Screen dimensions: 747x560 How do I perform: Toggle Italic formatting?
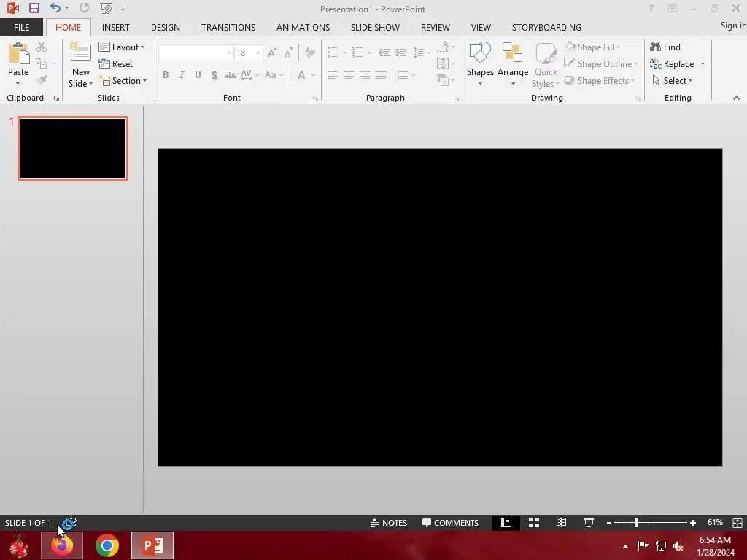click(182, 75)
